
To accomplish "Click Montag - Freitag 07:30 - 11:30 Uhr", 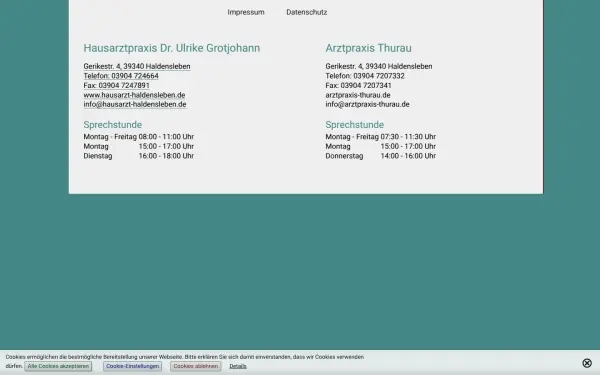I will [x=381, y=137].
